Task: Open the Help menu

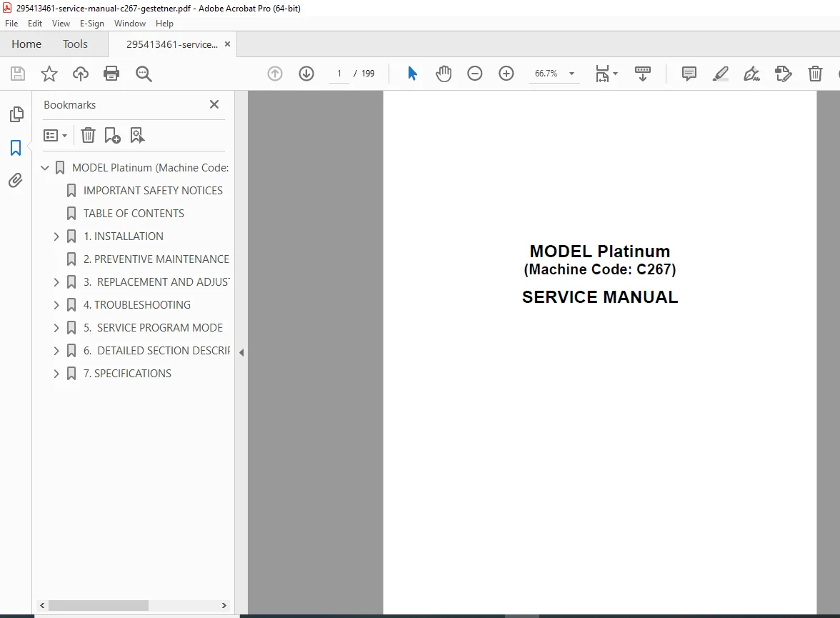Action: (164, 24)
